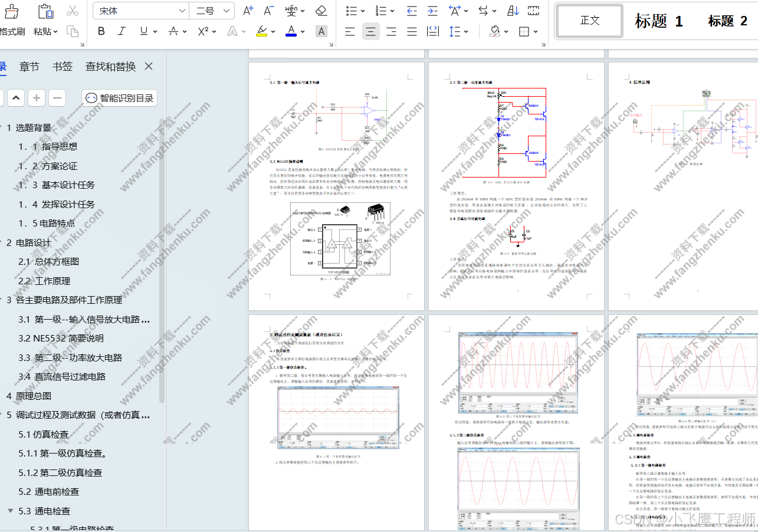
Task: Click the Copy icon below scissors
Action: point(73,31)
